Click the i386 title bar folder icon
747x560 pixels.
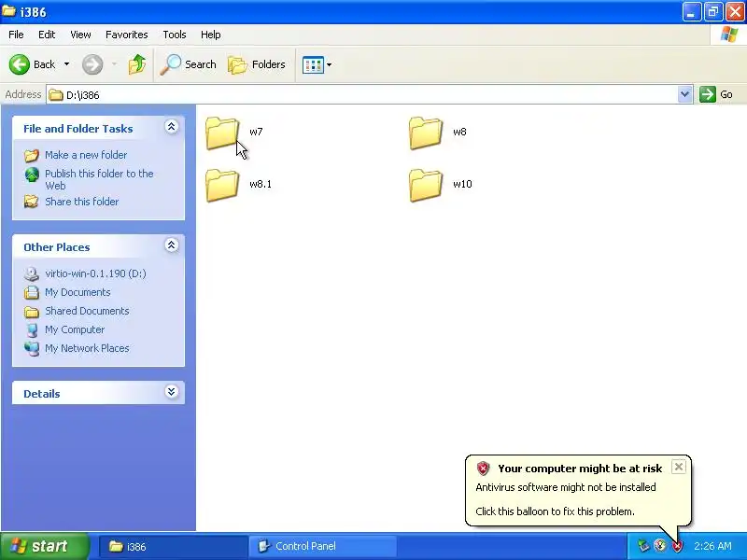[x=8, y=11]
